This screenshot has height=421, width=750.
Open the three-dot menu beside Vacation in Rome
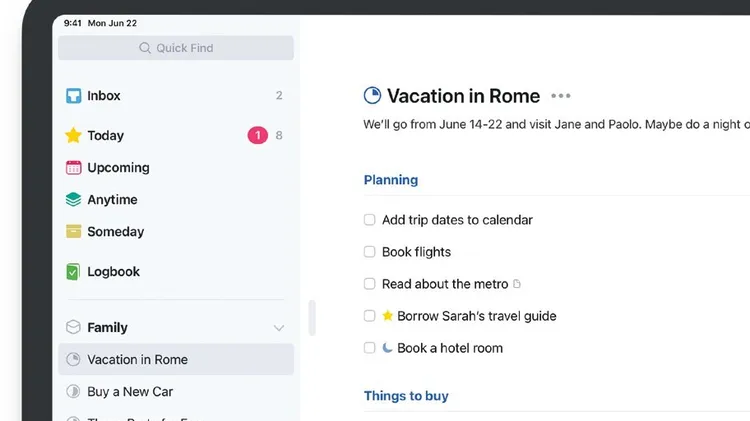[x=561, y=96]
